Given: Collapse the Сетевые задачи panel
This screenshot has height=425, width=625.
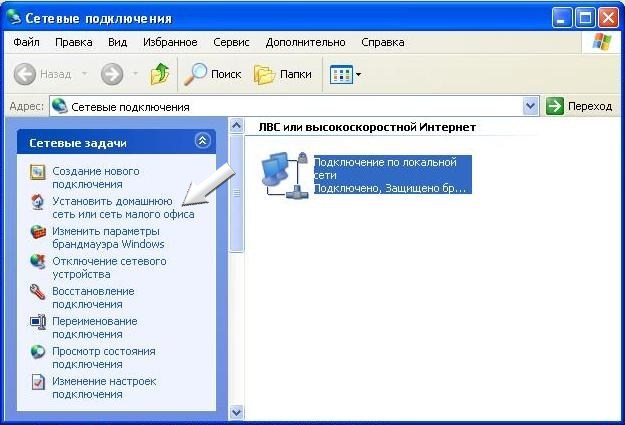Looking at the screenshot, I should tap(202, 142).
